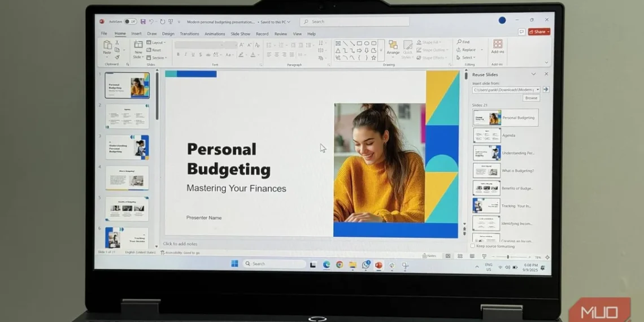Image resolution: width=644 pixels, height=322 pixels.
Task: Switch to the Design tab
Action: click(168, 34)
